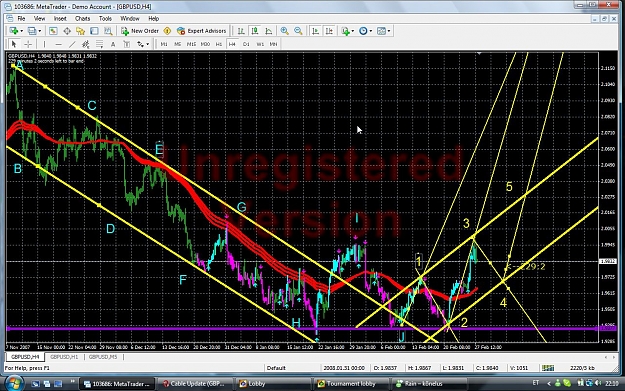The height and width of the screenshot is (391, 625).
Task: Select the trendline drawing tool
Action: pos(72,44)
